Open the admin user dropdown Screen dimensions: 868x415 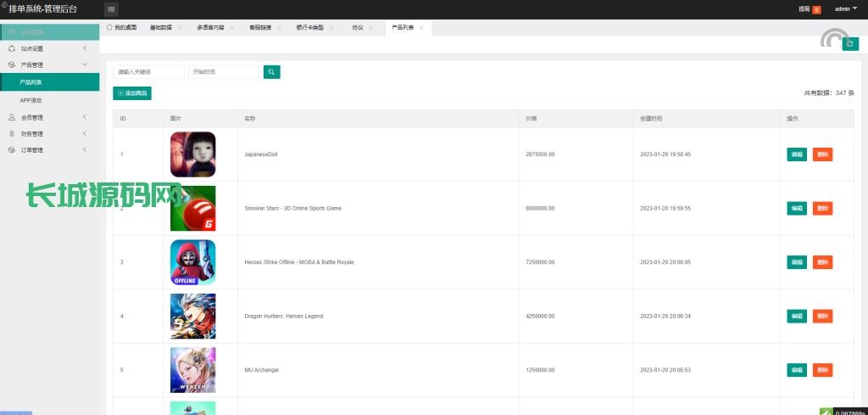click(x=845, y=9)
